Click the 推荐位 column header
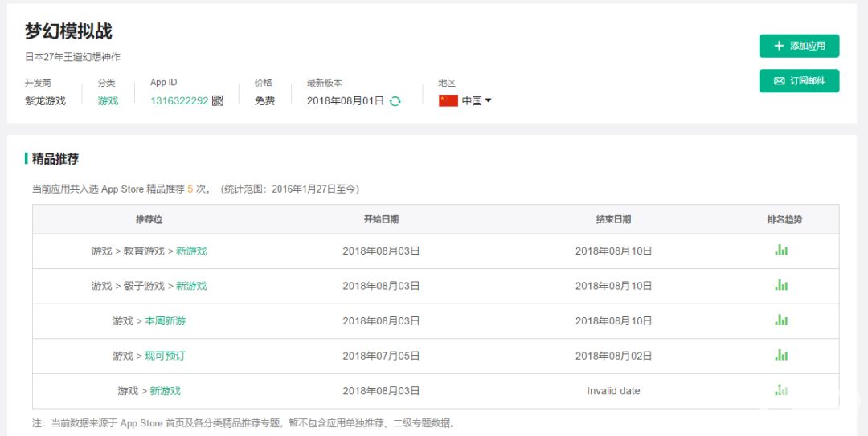 [149, 219]
